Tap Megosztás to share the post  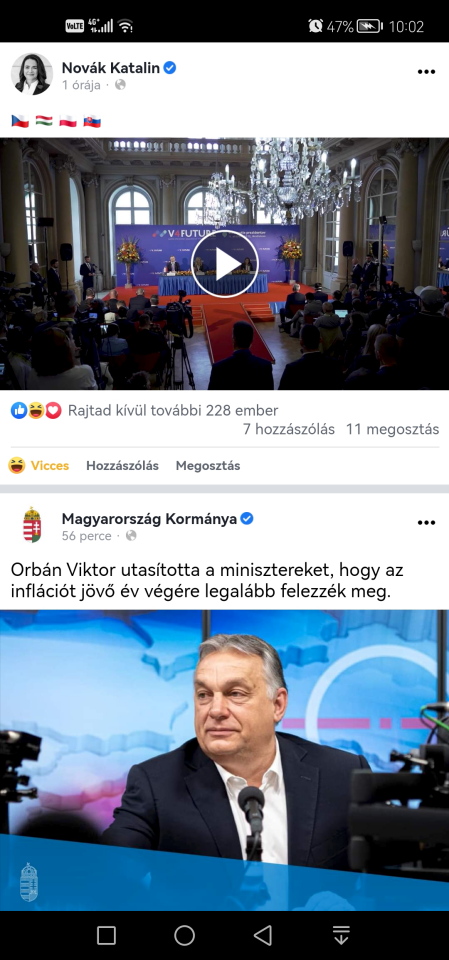[208, 465]
